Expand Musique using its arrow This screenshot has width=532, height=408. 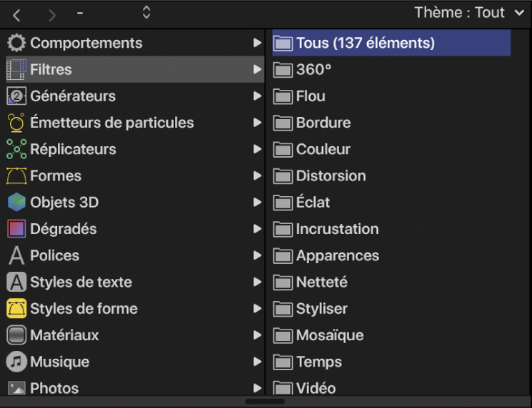pyautogui.click(x=258, y=362)
